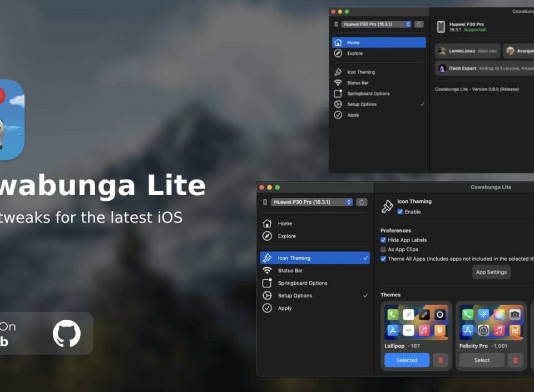Screen dimensions: 534x392
Task: Open Setup Options in the front window
Action: coord(315,296)
